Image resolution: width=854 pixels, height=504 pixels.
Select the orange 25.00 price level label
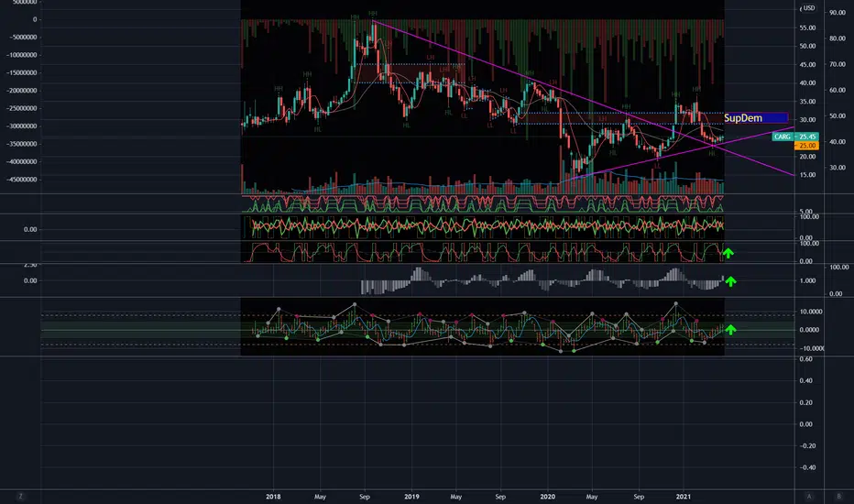[x=806, y=146]
